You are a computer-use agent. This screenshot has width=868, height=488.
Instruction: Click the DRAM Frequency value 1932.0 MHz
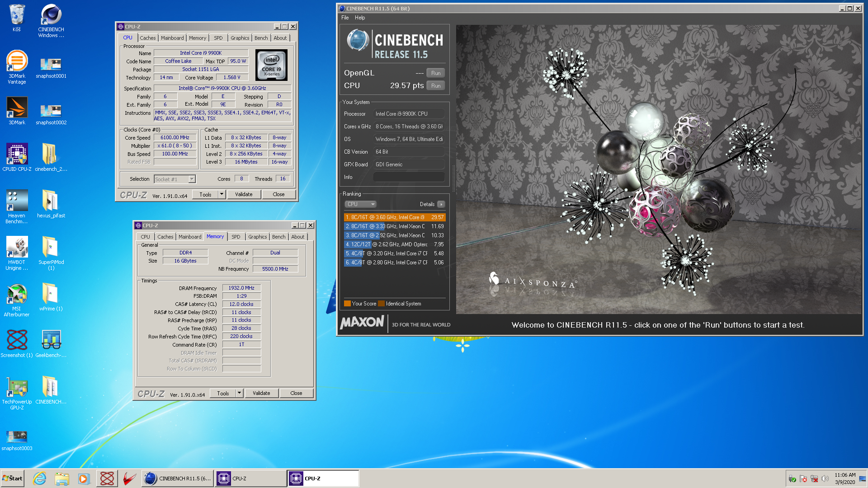click(x=241, y=288)
